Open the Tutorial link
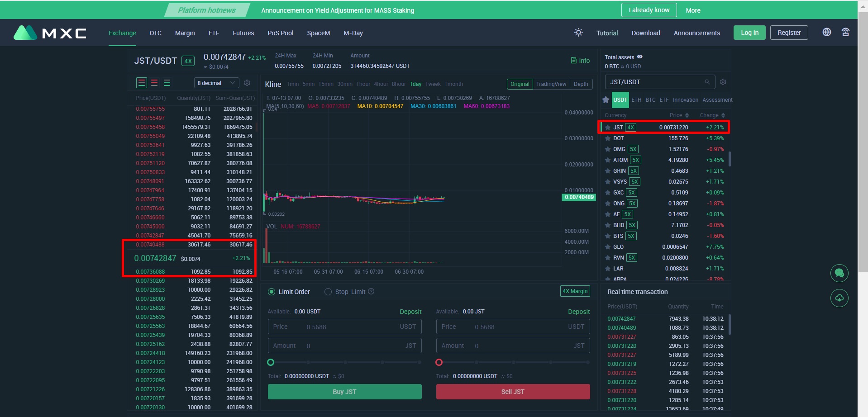Image resolution: width=868 pixels, height=417 pixels. tap(607, 33)
